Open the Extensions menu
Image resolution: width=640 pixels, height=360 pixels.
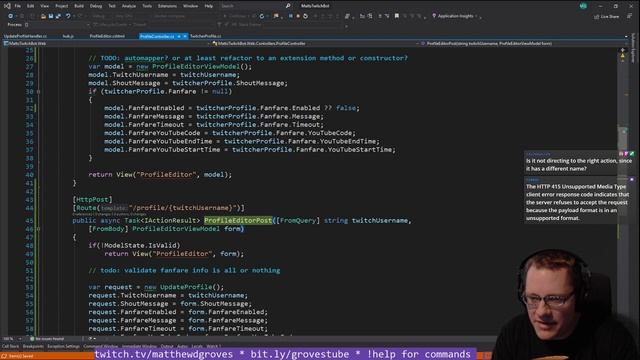point(167,6)
